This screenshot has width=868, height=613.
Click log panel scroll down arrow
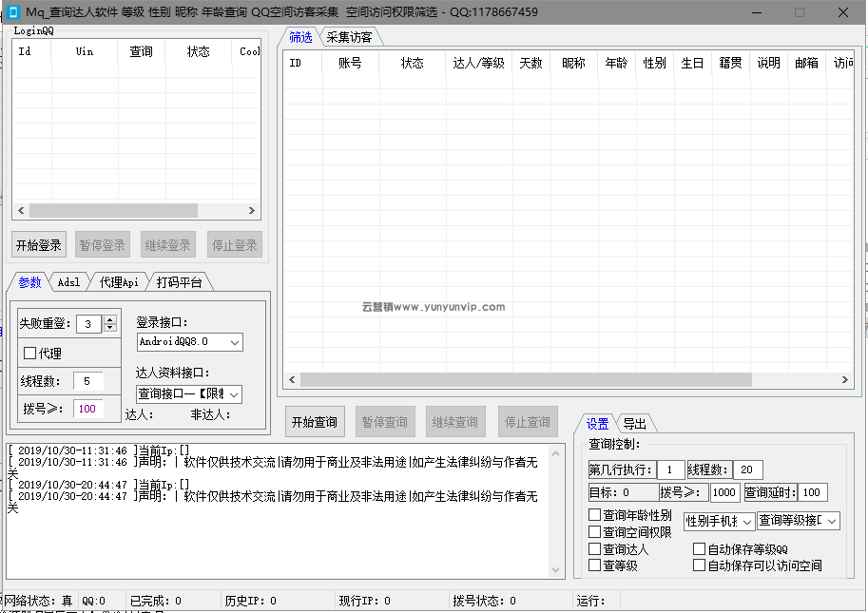[x=556, y=570]
